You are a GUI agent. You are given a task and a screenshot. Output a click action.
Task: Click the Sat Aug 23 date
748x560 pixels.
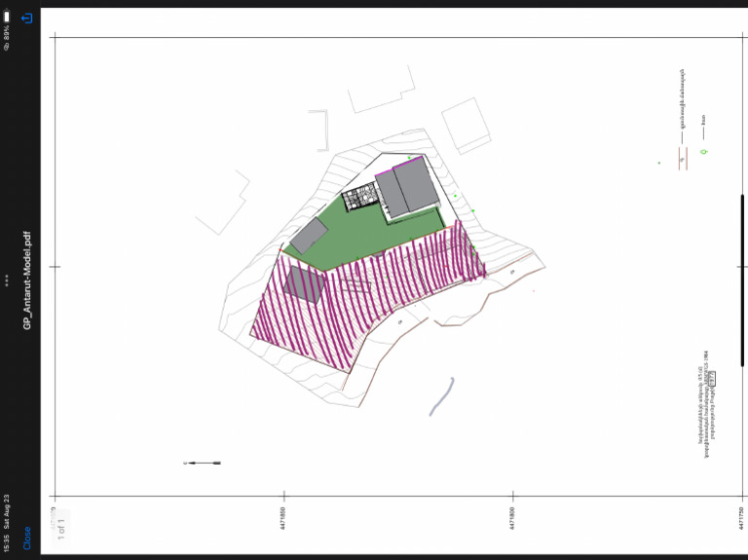click(x=6, y=511)
